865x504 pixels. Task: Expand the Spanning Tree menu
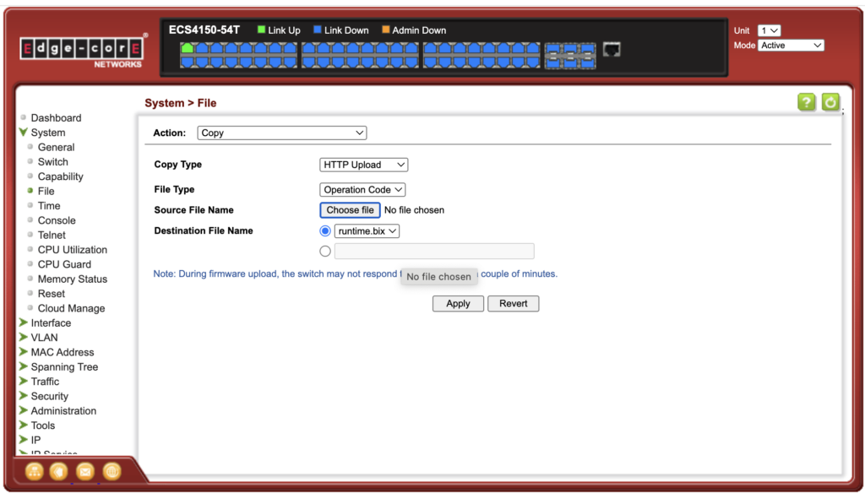coord(64,367)
